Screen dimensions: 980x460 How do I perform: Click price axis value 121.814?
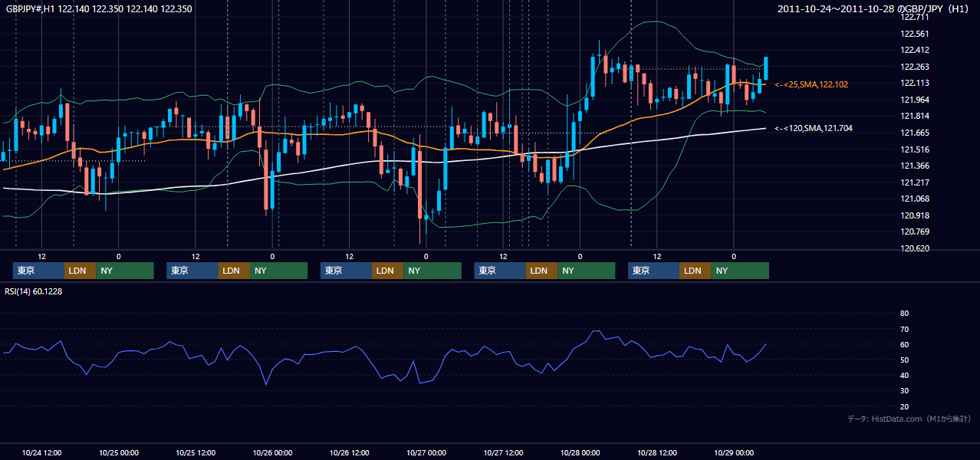click(x=916, y=116)
